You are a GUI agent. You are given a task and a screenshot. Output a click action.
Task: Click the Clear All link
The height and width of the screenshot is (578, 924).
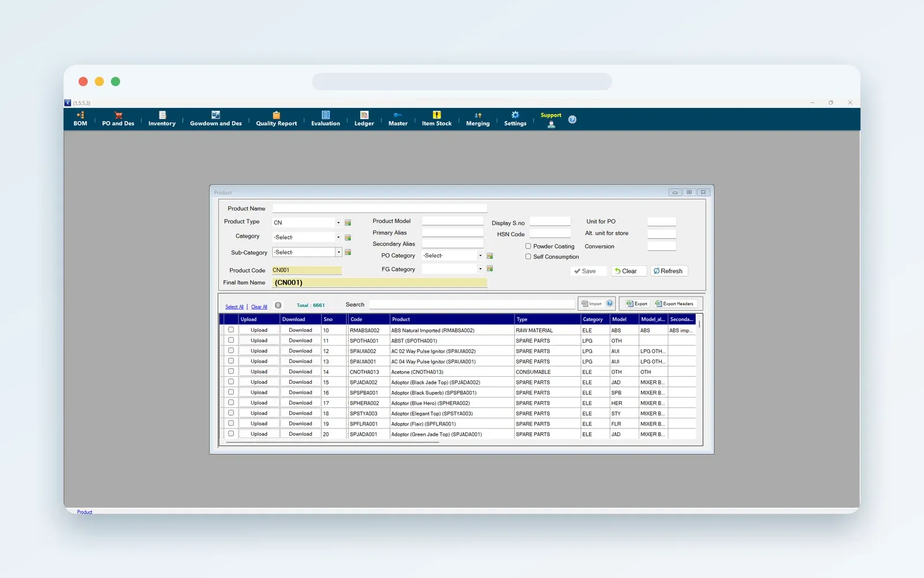pos(259,307)
